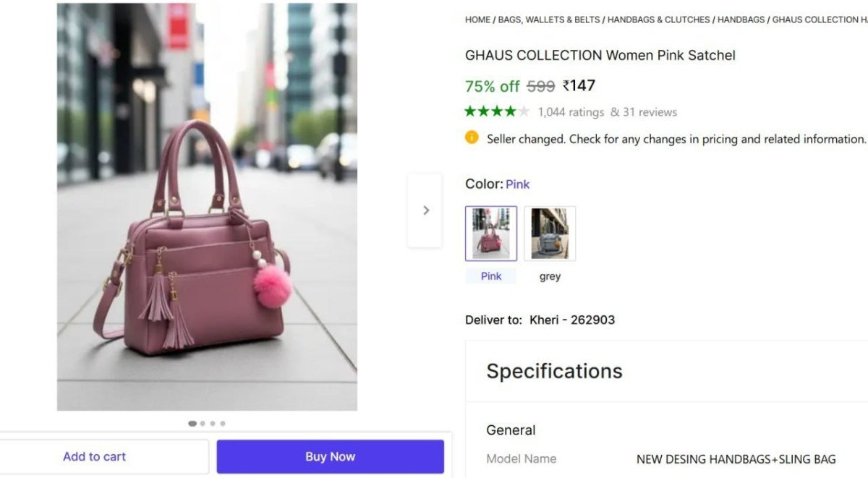Click the next image arrow

tap(425, 210)
